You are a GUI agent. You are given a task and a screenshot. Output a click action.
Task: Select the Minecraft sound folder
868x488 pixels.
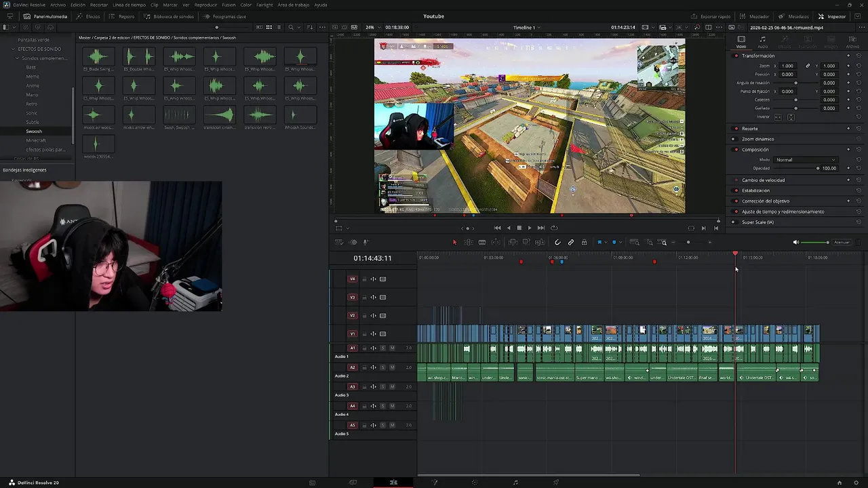click(36, 140)
